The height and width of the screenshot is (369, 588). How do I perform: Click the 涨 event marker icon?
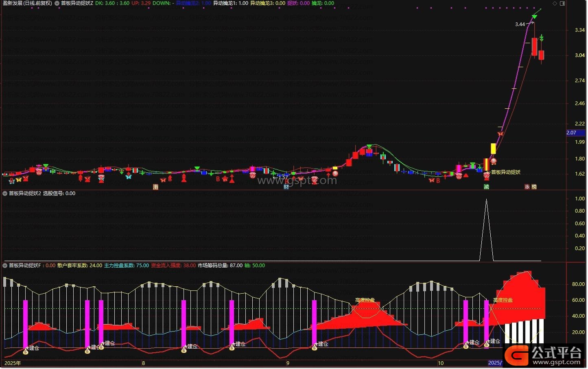pyautogui.click(x=527, y=187)
